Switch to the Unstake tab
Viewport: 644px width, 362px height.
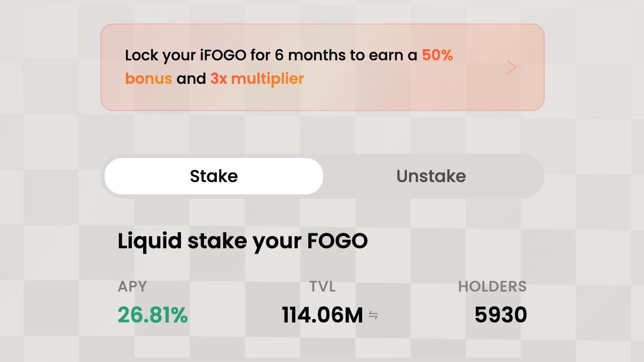click(x=431, y=176)
